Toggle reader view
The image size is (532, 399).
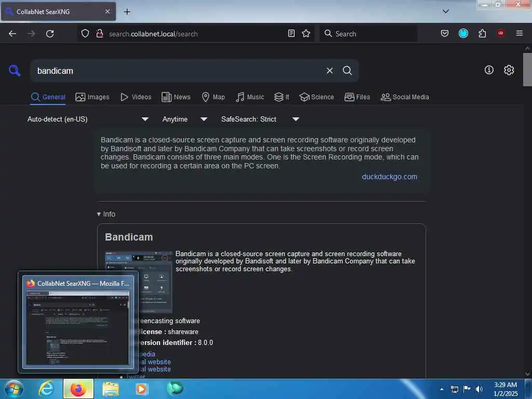click(x=291, y=33)
